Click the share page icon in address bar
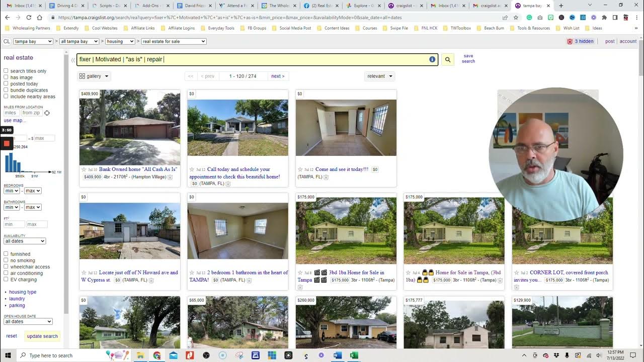The height and width of the screenshot is (362, 644). pyautogui.click(x=505, y=17)
